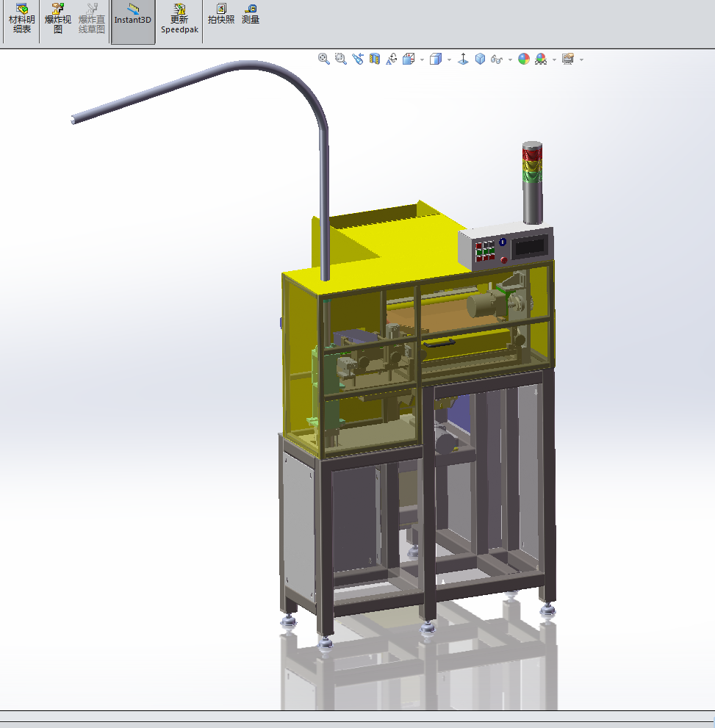The width and height of the screenshot is (715, 728).
Task: Open the Hide/Show Items dropdown arrow
Action: coord(509,59)
